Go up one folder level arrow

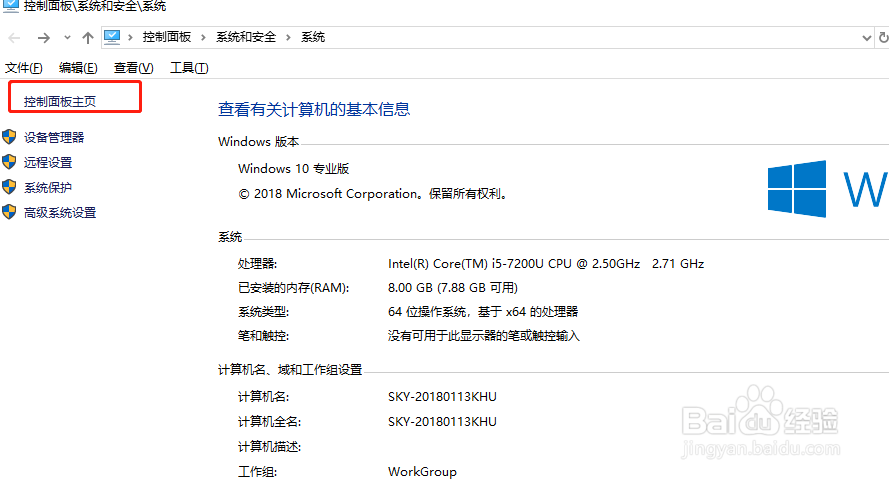[87, 38]
